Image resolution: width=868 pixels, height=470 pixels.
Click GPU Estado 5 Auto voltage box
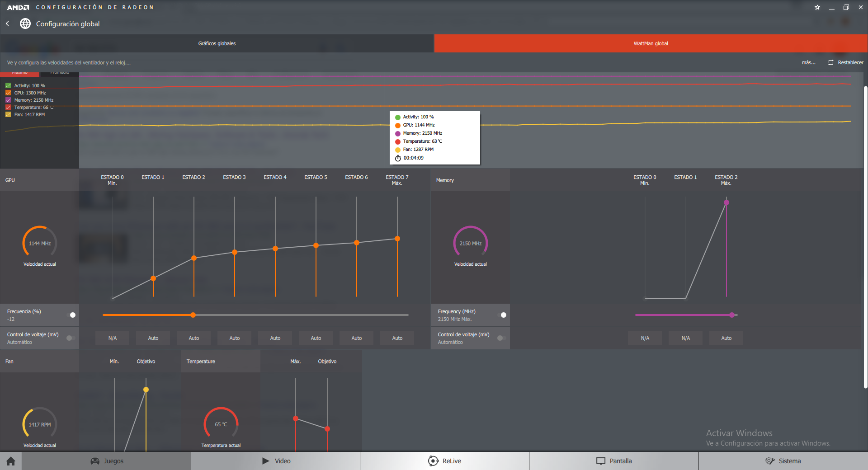[x=316, y=338]
